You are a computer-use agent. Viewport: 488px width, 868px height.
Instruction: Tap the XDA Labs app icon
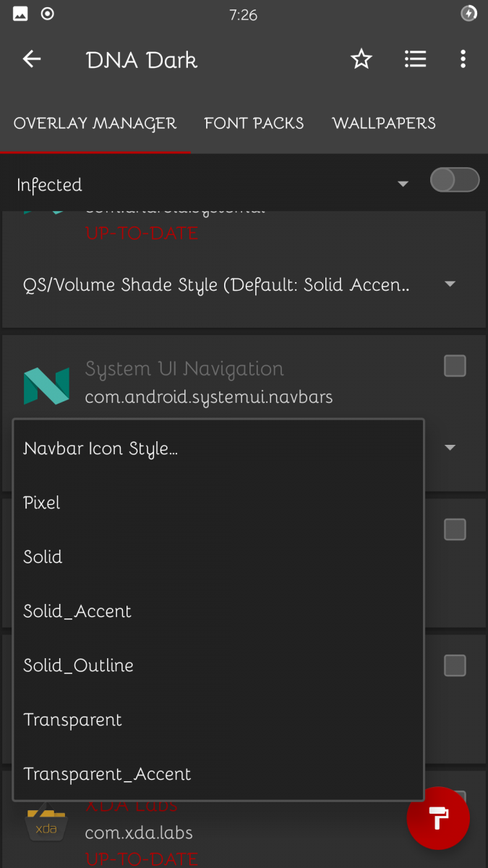coord(46,825)
